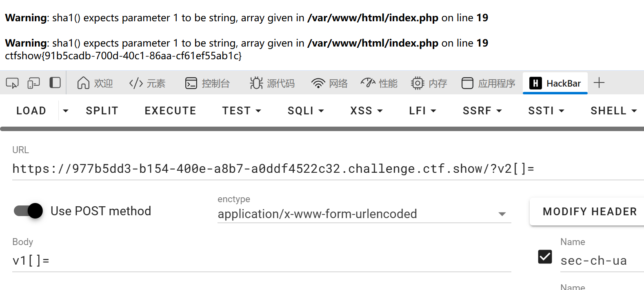Expand the SQLI dropdown menu
The height and width of the screenshot is (290, 644).
[306, 111]
